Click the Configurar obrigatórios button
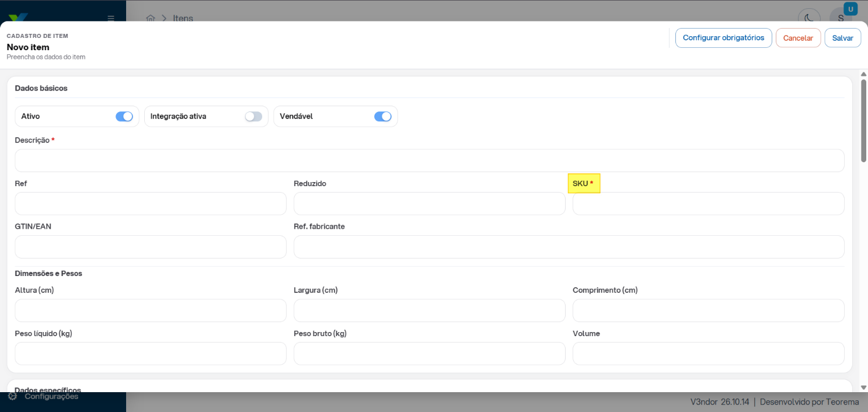 pyautogui.click(x=723, y=38)
